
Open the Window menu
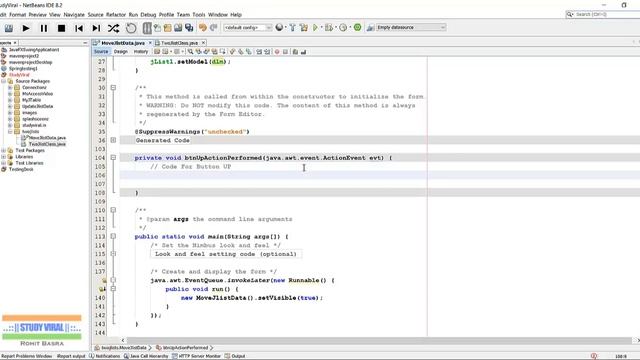coord(218,15)
